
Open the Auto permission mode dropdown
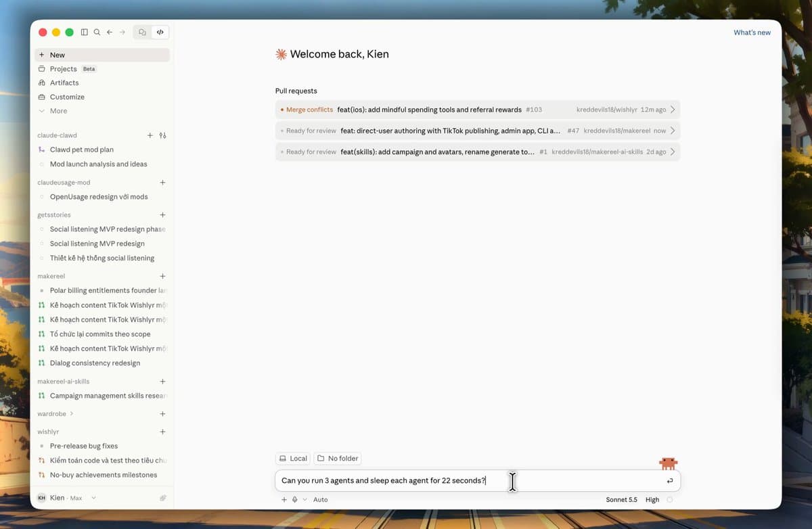(320, 500)
